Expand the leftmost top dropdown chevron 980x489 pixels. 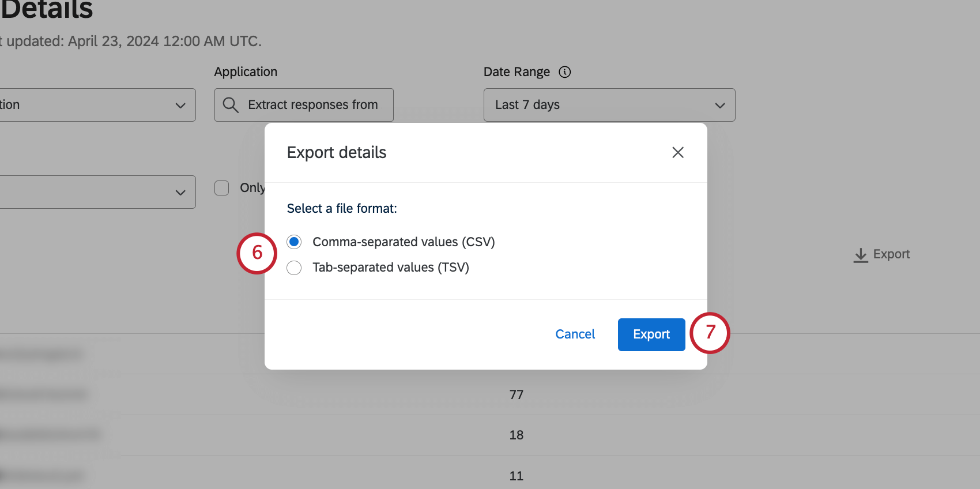tap(180, 106)
